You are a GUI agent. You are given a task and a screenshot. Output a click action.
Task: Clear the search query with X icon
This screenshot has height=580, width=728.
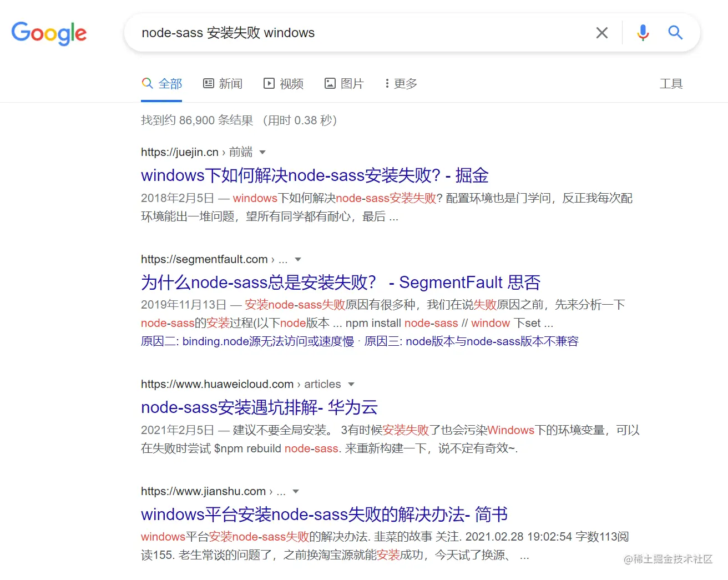602,33
